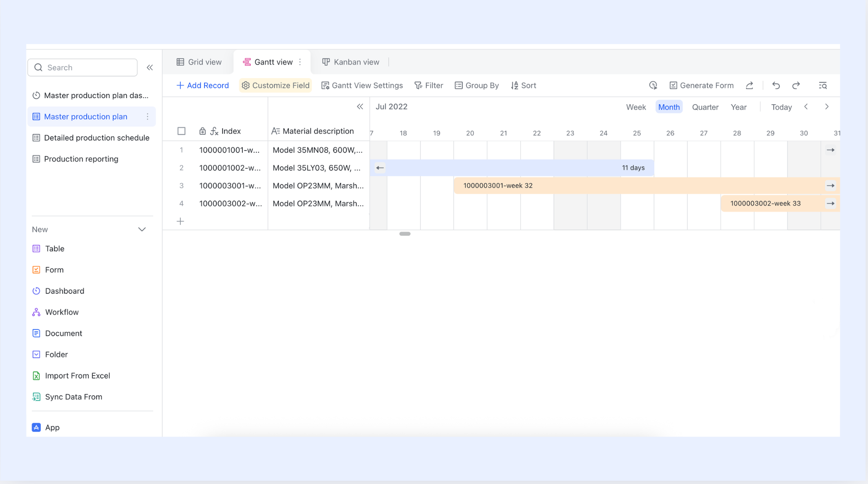Switch to Grid view tab
The image size is (868, 484).
coord(199,62)
